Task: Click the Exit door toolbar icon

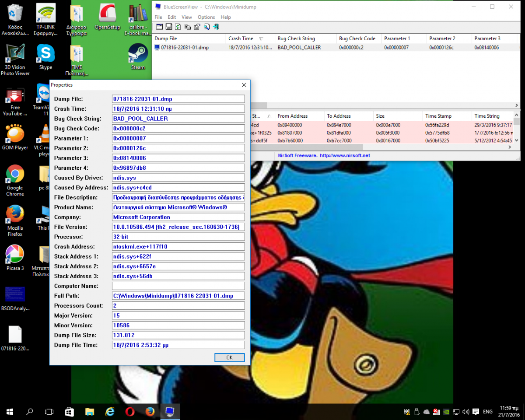Action: click(x=216, y=27)
